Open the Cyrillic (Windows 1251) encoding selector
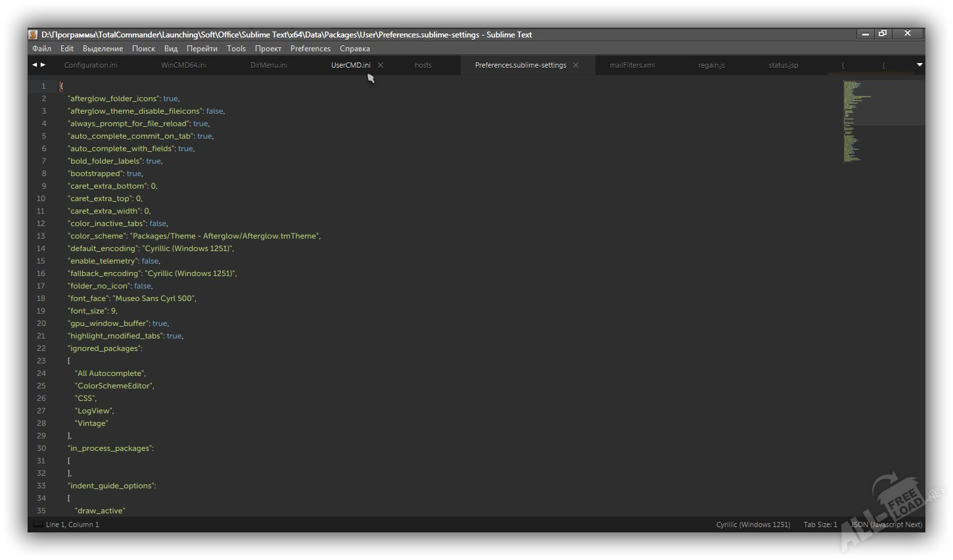This screenshot has height=560, width=953. (x=753, y=525)
